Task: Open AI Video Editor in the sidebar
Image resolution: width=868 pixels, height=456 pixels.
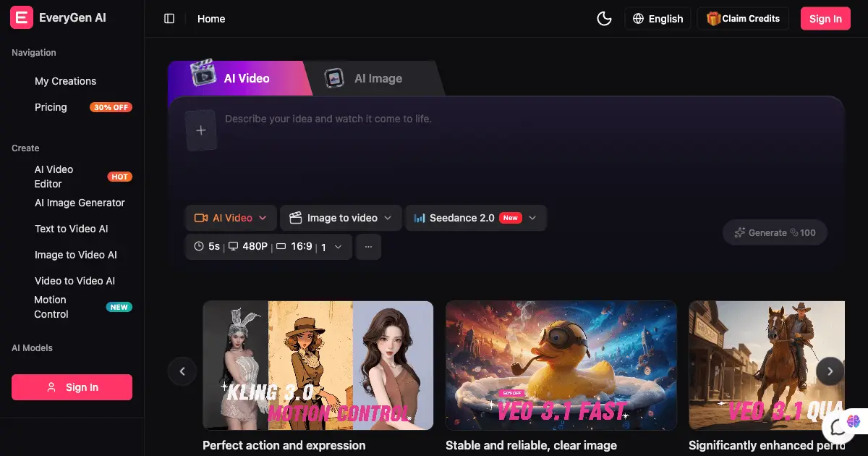Action: coord(54,177)
